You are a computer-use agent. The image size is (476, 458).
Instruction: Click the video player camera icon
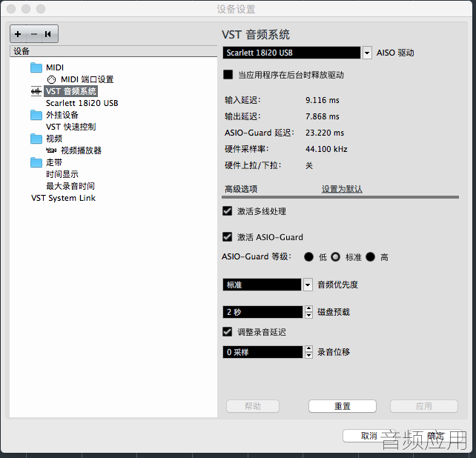tap(51, 150)
